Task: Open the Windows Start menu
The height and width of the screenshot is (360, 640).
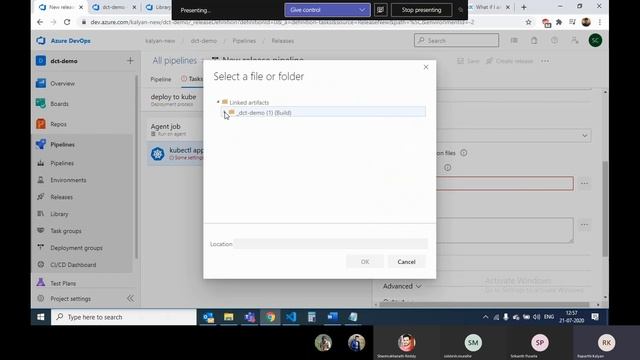Action: (41, 317)
